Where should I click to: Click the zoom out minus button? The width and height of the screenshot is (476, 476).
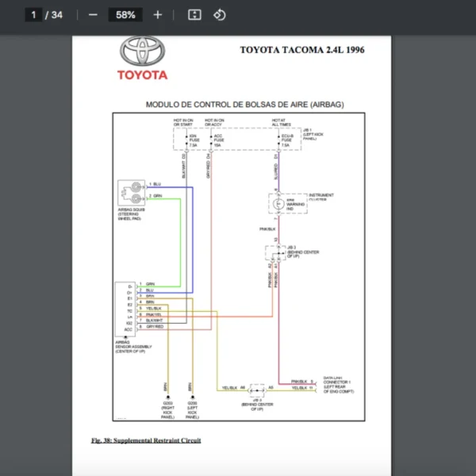[x=93, y=14]
